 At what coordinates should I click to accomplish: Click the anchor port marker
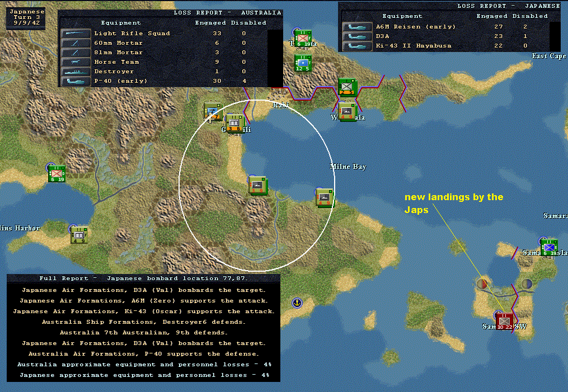pos(297,303)
